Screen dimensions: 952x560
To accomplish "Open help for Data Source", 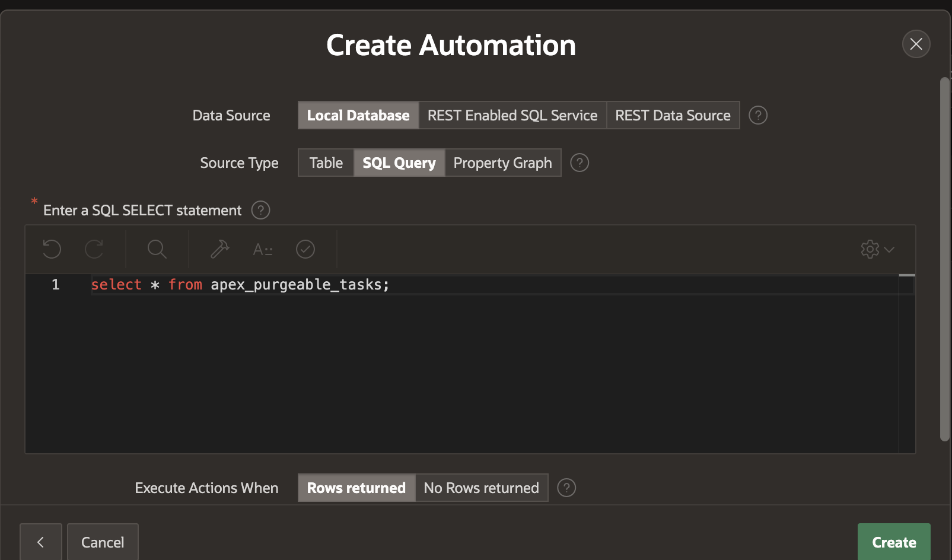I will pyautogui.click(x=758, y=115).
